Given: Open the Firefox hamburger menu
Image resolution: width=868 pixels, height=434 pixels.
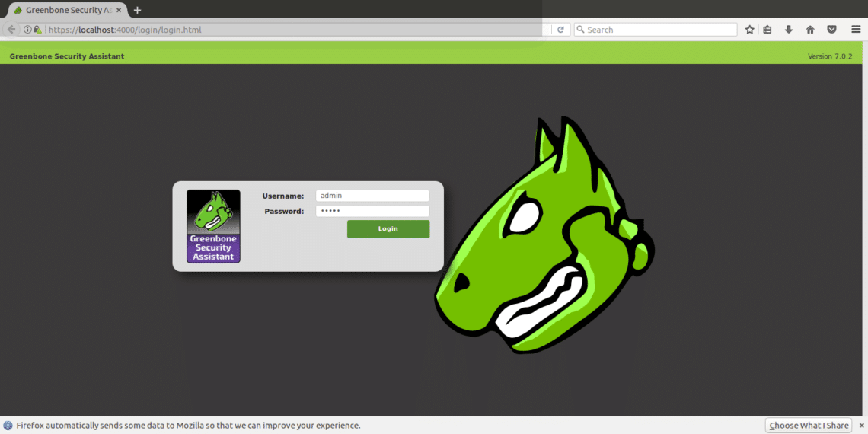Looking at the screenshot, I should click(856, 30).
